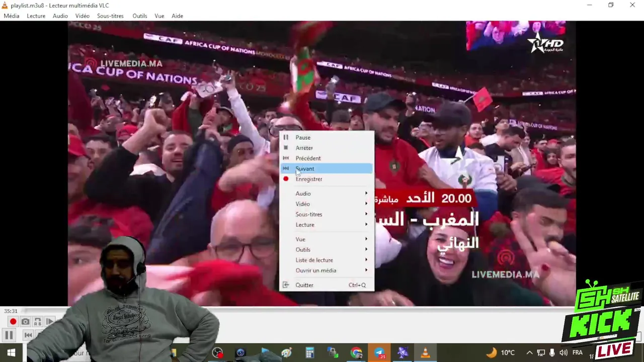Expand Ouvrir un média submenu
Image resolution: width=644 pixels, height=362 pixels.
327,270
